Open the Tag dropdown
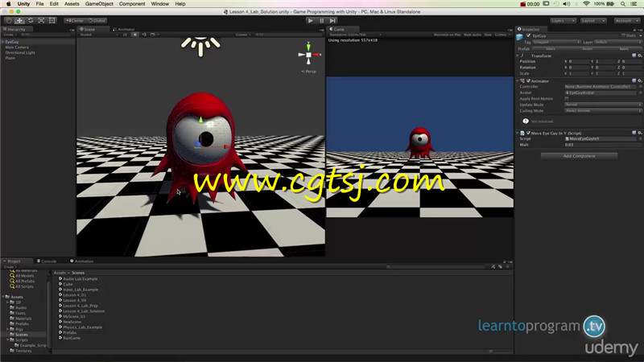Viewport: 644px width, 362px height. click(556, 42)
